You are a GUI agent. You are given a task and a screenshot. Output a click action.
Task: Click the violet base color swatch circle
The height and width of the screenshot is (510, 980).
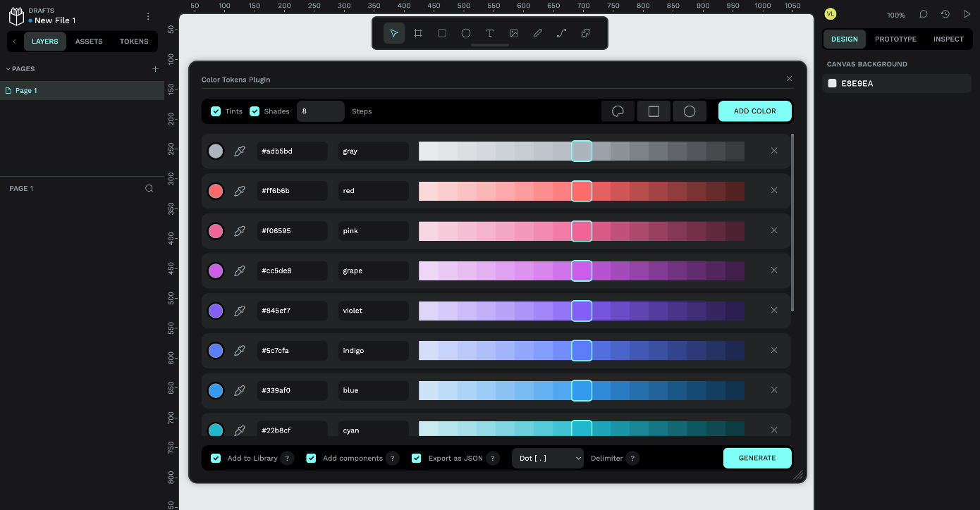(216, 311)
